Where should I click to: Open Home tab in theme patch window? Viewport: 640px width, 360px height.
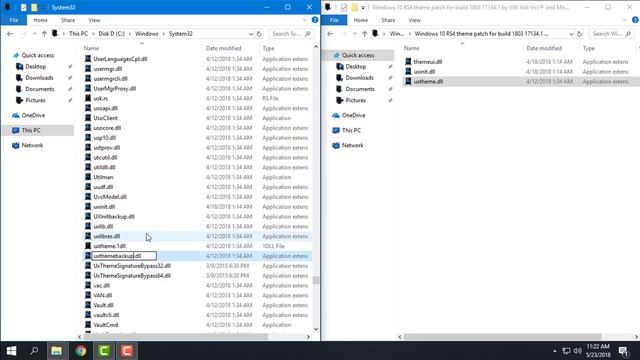(x=361, y=20)
